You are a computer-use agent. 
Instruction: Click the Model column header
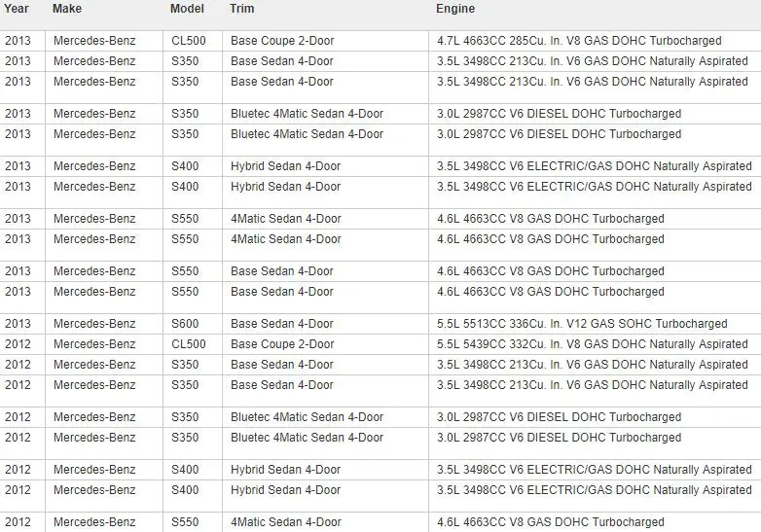click(187, 9)
